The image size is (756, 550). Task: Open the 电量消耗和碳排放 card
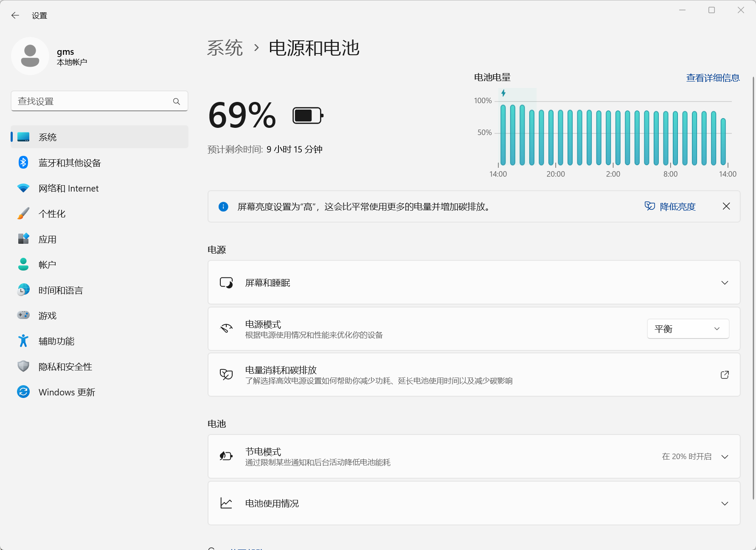[474, 375]
